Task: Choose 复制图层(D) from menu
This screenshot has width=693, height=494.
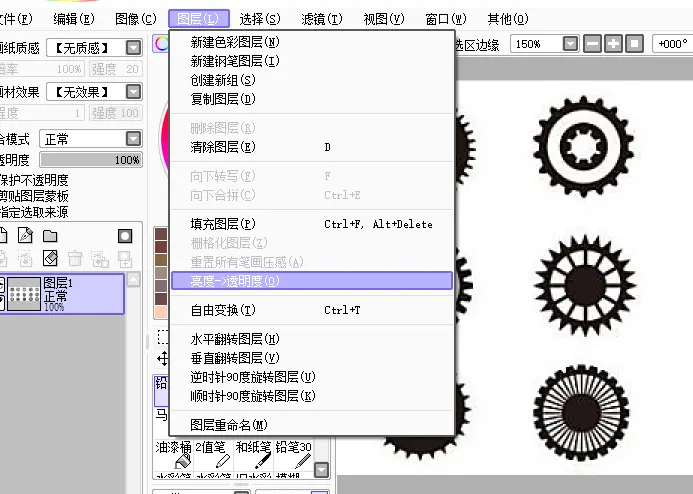Action: coord(312,99)
